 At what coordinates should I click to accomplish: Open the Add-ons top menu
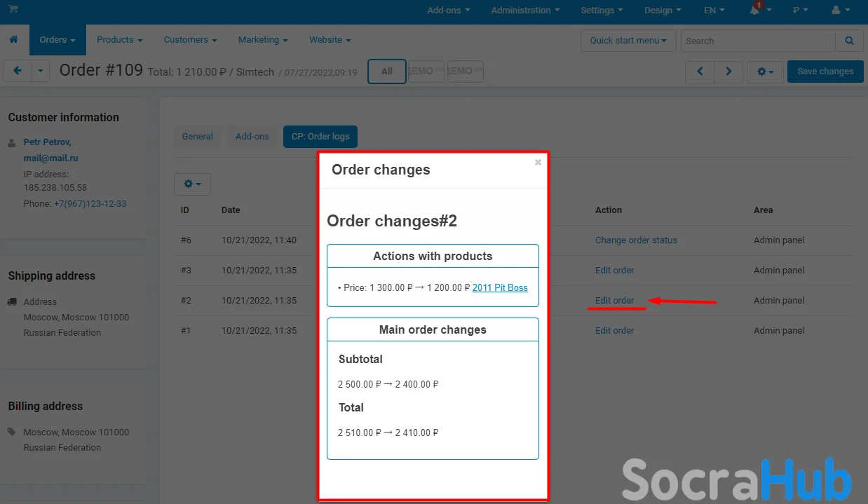tap(449, 11)
